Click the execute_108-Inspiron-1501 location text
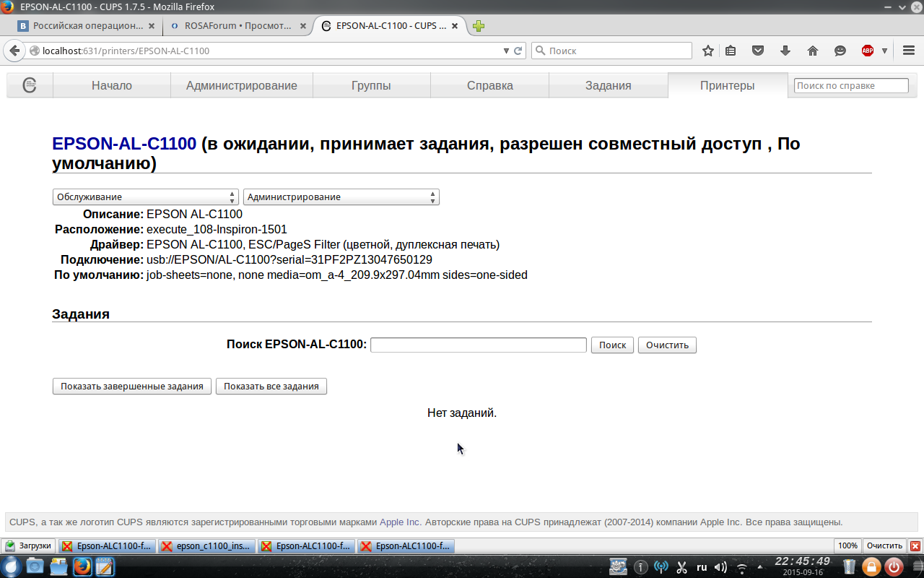The height and width of the screenshot is (578, 924). coord(217,229)
